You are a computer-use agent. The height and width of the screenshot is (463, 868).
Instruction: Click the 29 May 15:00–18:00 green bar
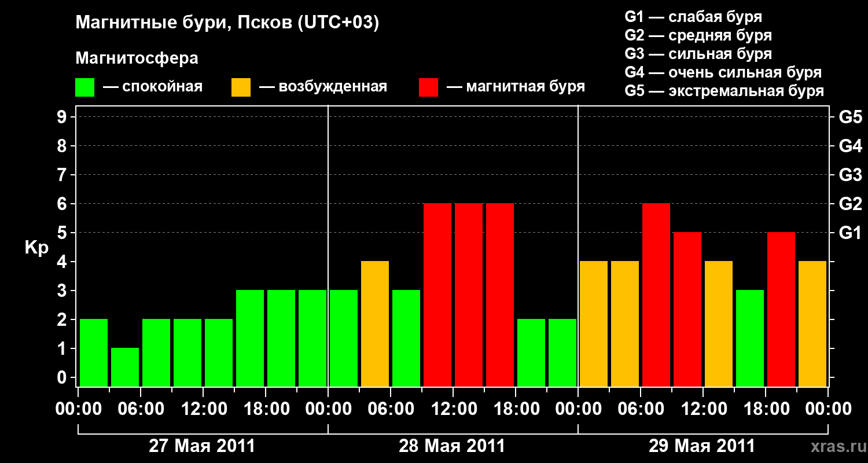[x=750, y=338]
